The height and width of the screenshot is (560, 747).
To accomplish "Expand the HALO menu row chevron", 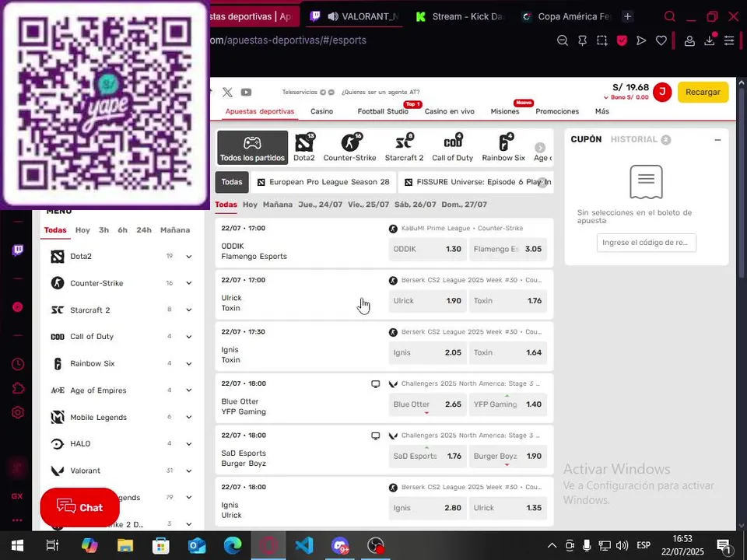I will click(189, 444).
